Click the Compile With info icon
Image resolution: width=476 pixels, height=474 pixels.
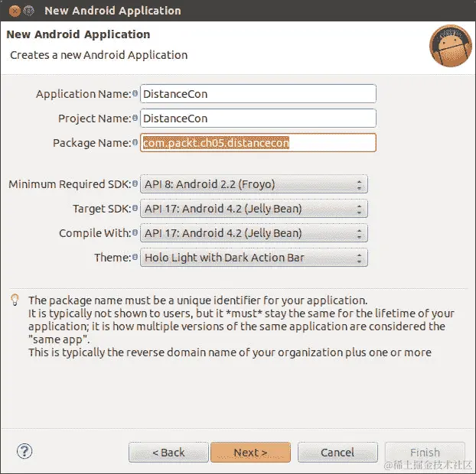point(135,232)
